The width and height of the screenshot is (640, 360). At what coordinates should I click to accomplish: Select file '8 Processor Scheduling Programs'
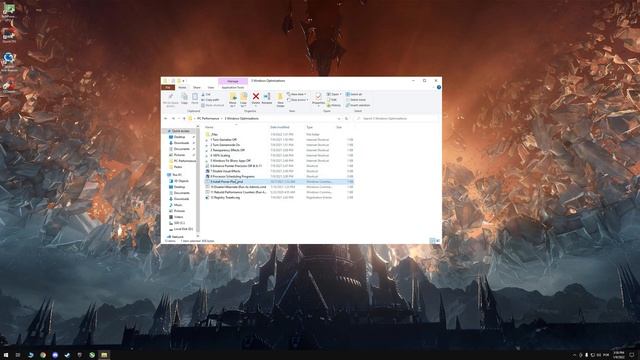click(x=232, y=176)
